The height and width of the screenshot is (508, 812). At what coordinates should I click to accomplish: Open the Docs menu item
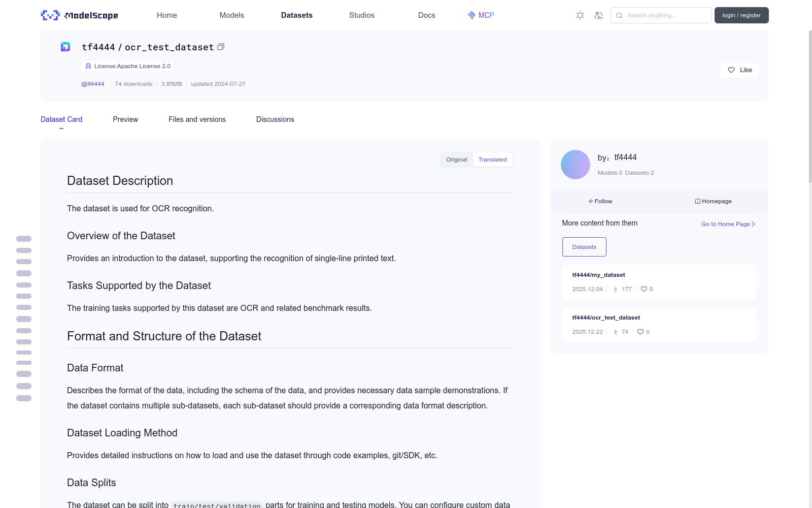tap(427, 15)
